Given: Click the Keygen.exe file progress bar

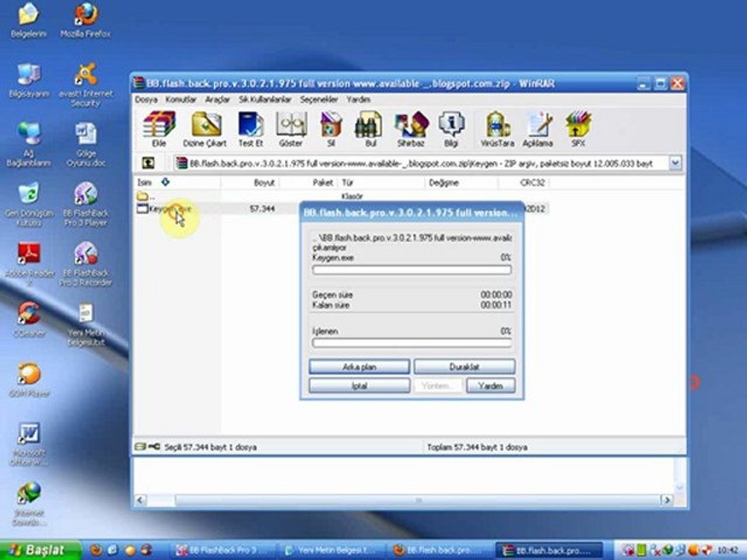Looking at the screenshot, I should coord(412,270).
